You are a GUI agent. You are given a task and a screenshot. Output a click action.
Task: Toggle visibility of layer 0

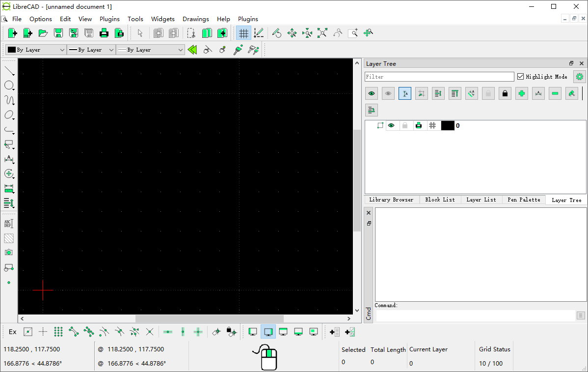click(x=391, y=126)
